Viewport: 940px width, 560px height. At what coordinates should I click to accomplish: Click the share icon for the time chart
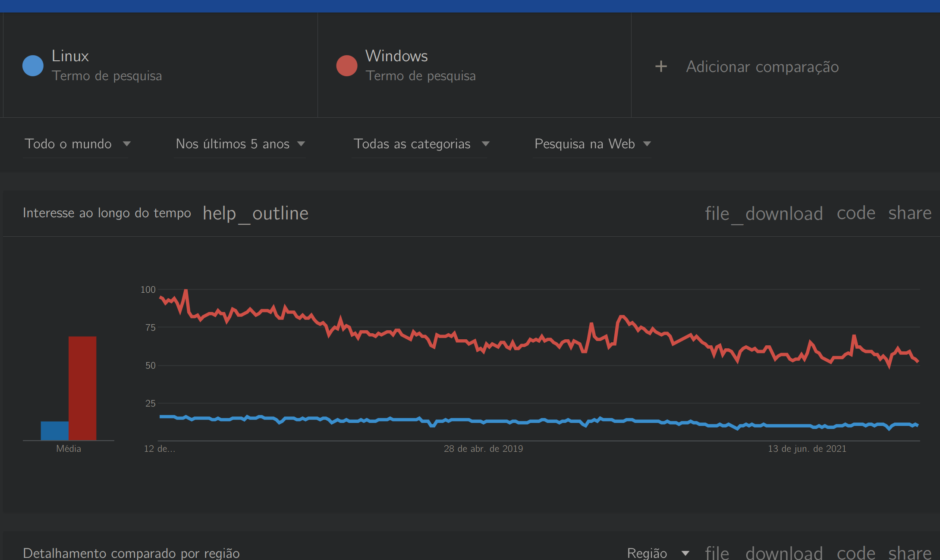pyautogui.click(x=909, y=213)
